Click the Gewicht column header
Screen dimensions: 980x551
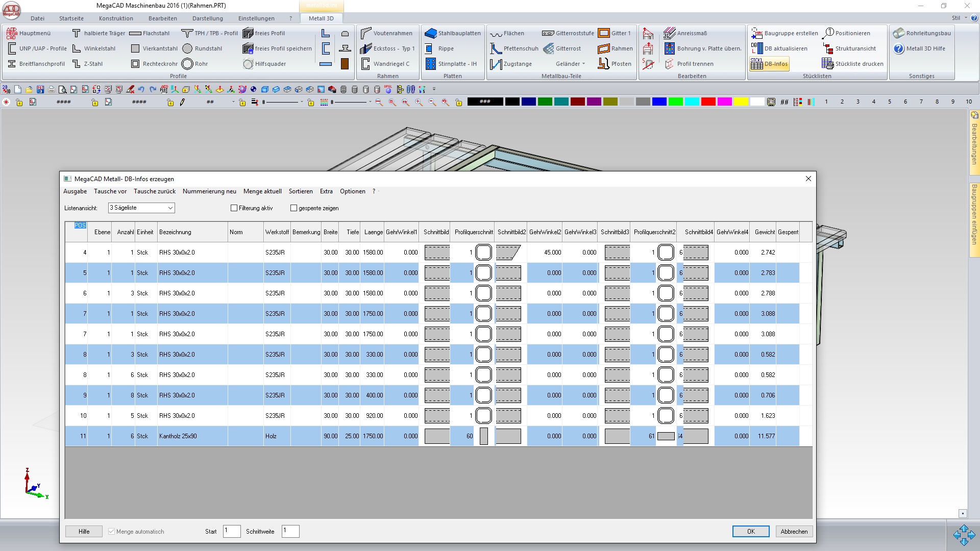pyautogui.click(x=763, y=232)
